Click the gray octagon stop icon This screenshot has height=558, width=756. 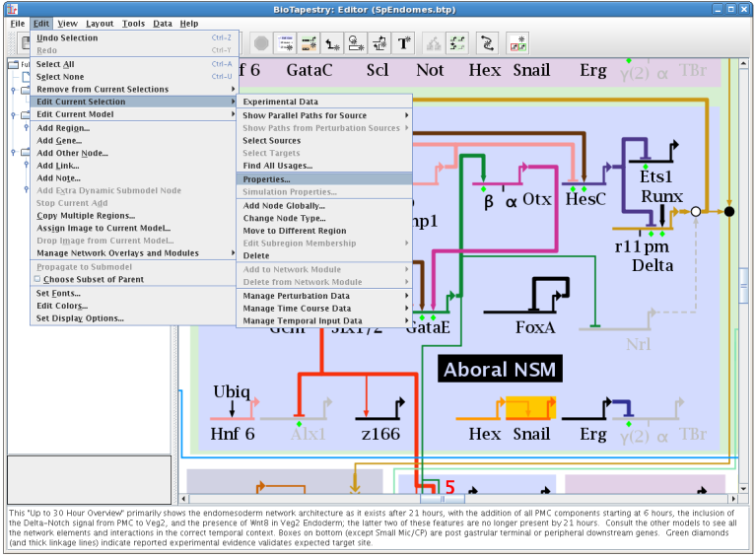click(x=261, y=42)
